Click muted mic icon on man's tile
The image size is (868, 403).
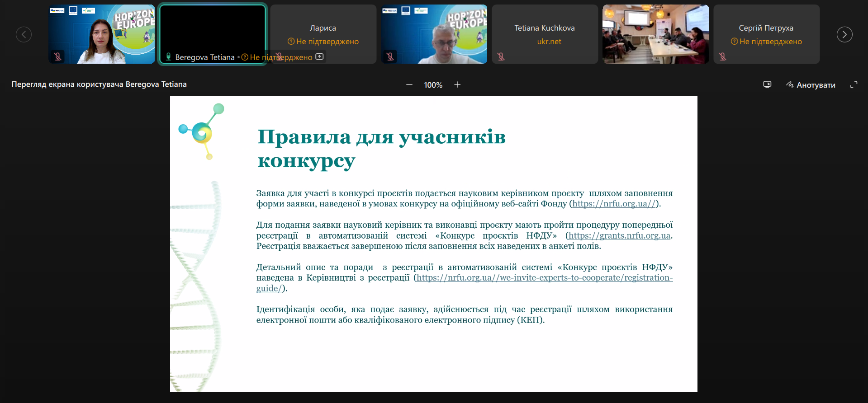pos(390,56)
